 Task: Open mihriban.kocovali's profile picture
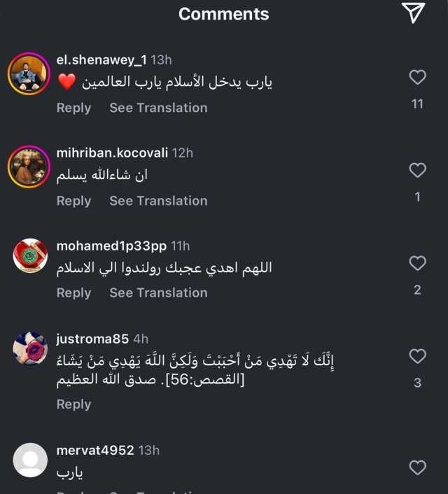(29, 167)
